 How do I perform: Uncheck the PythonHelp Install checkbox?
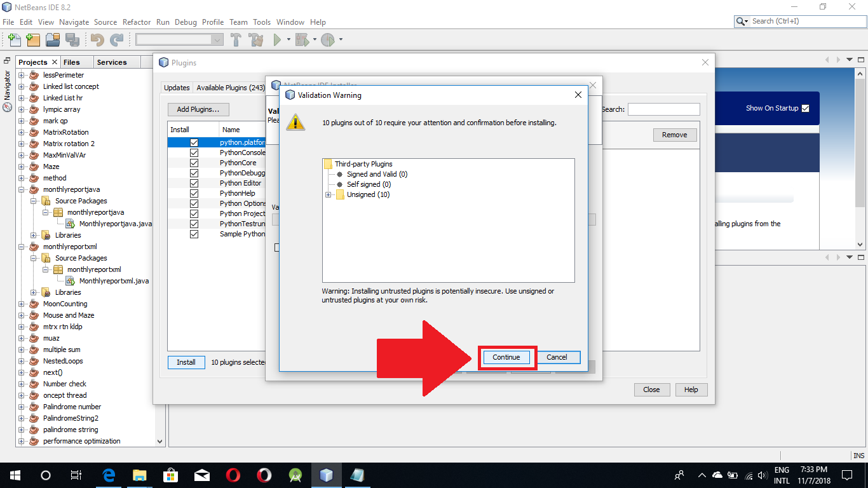point(194,193)
